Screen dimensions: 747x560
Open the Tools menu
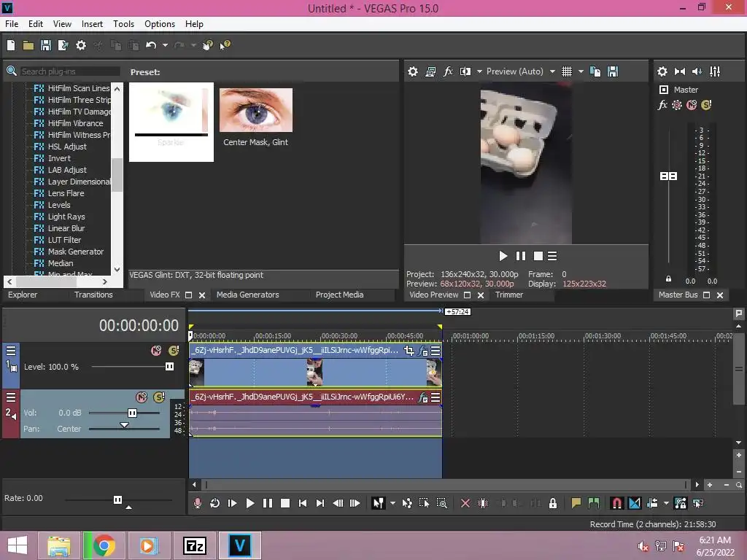point(123,24)
